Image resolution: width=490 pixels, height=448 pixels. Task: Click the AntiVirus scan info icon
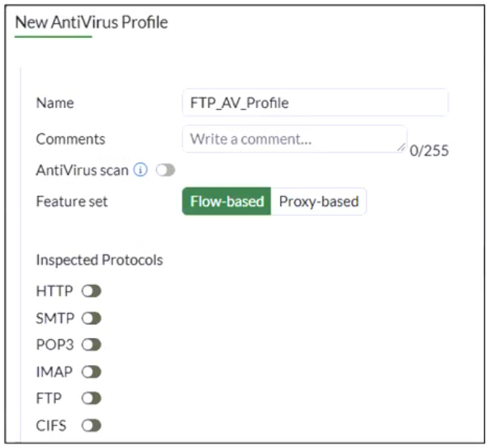[x=140, y=170]
